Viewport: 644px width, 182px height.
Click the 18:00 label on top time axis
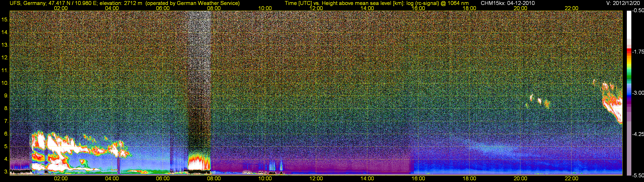[469, 8]
